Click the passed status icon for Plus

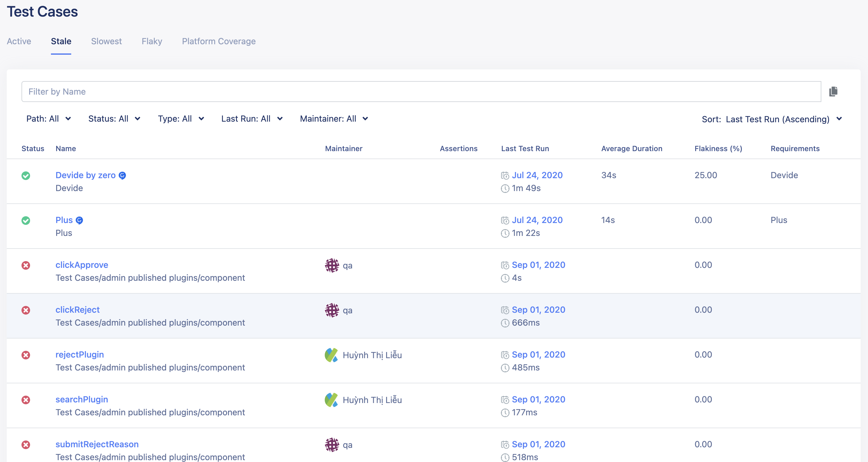coord(26,221)
